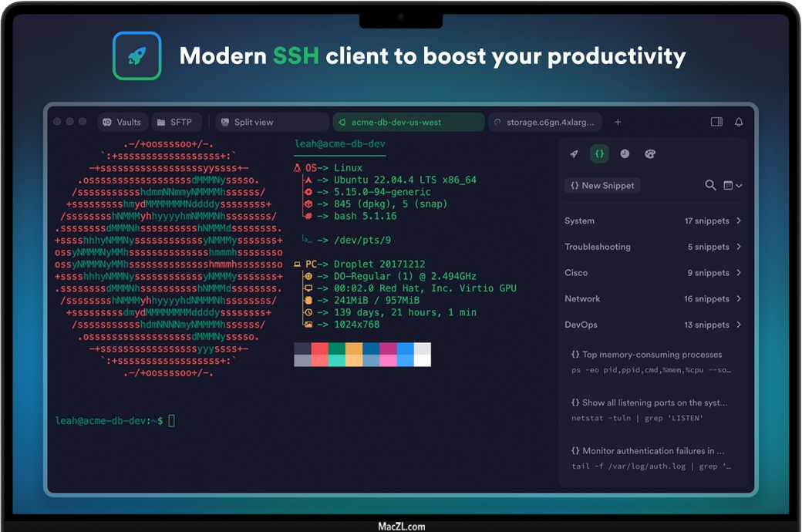Open the snippet view layout dropdown

coord(733,185)
